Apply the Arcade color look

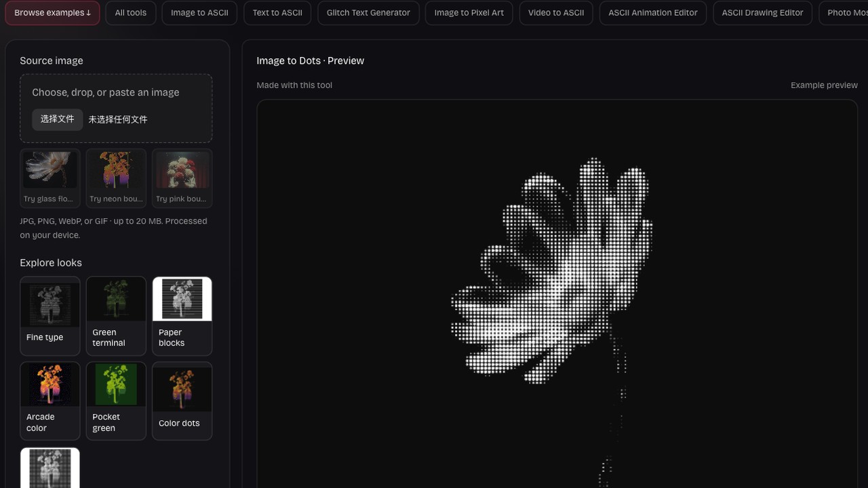point(50,401)
